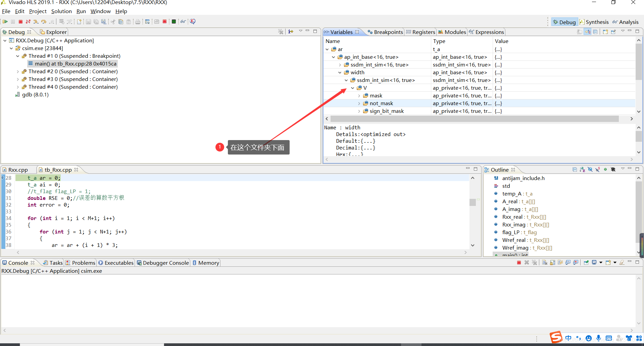Toggle Show Type Names in Variables view
This screenshot has height=346, width=644.
(x=579, y=32)
